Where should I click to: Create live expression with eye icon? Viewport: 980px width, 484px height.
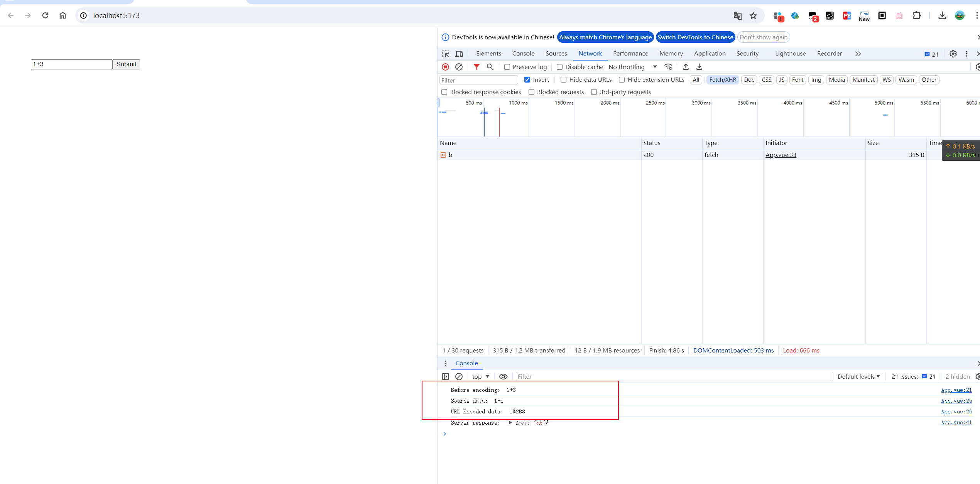point(503,376)
